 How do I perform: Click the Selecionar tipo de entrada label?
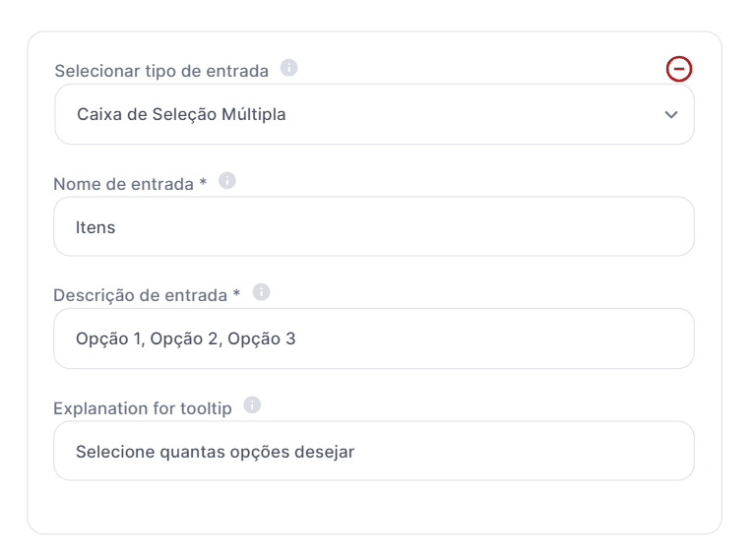[x=161, y=71]
